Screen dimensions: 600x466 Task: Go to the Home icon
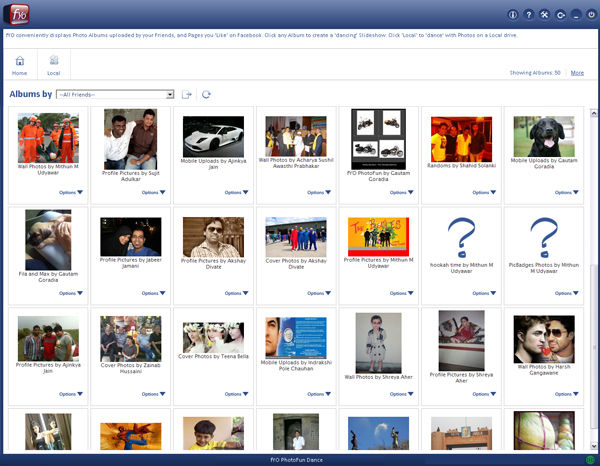(20, 65)
